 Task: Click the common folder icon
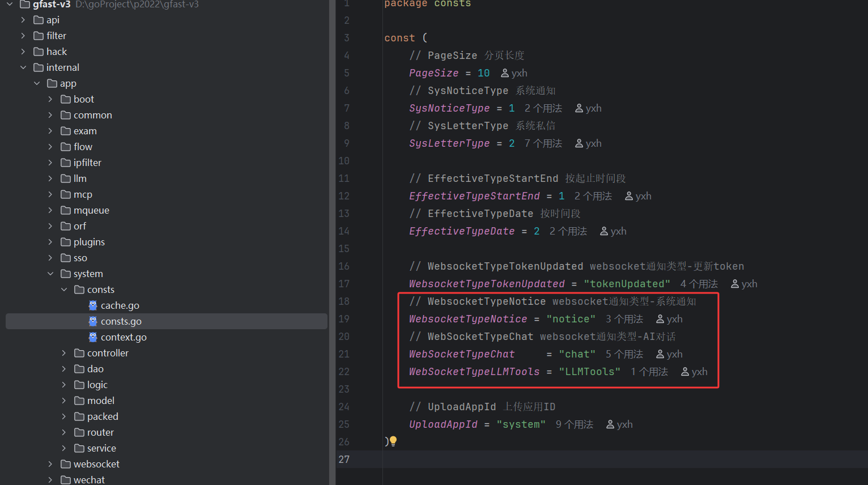[x=66, y=115]
